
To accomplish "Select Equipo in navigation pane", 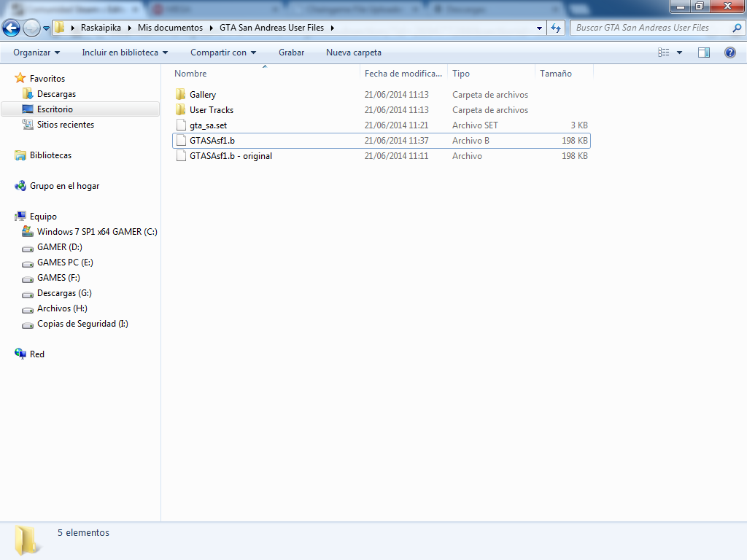I will 43,216.
